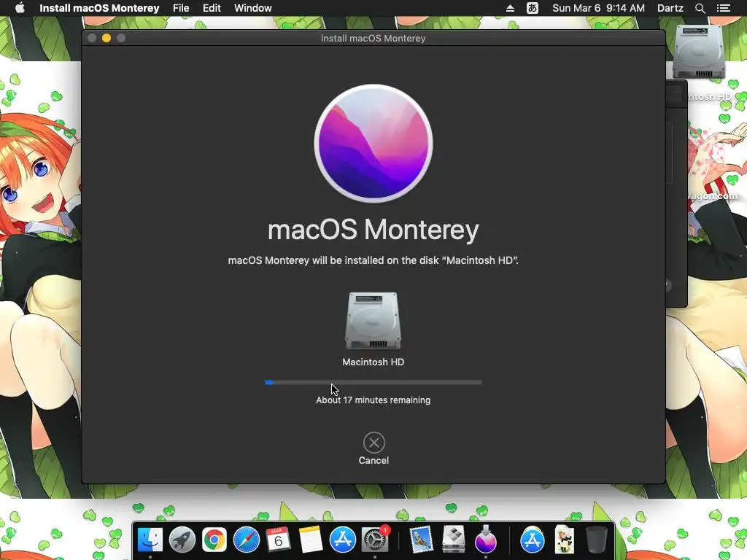Image resolution: width=747 pixels, height=560 pixels.
Task: Open the Apple menu
Action: (x=20, y=8)
